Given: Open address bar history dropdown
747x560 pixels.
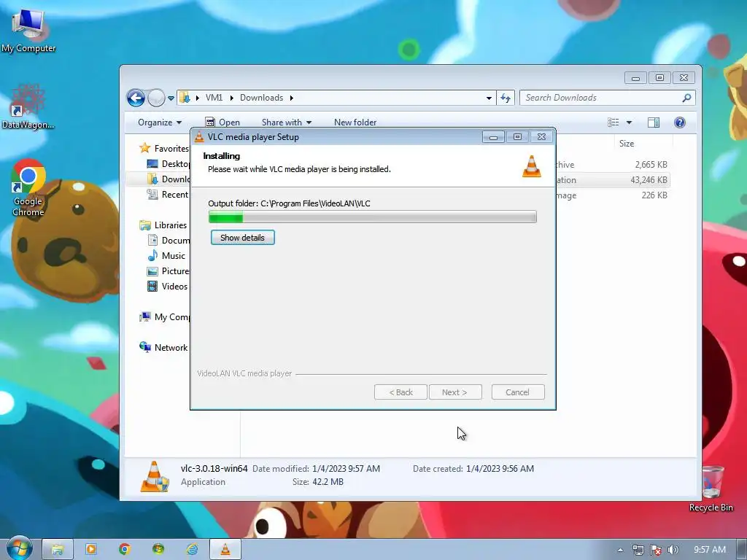Looking at the screenshot, I should point(489,98).
